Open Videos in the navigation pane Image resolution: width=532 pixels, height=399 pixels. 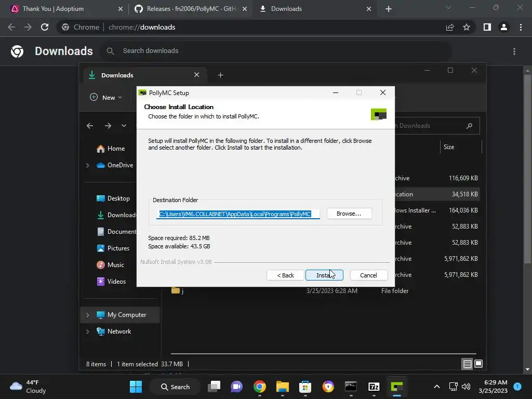point(111,282)
